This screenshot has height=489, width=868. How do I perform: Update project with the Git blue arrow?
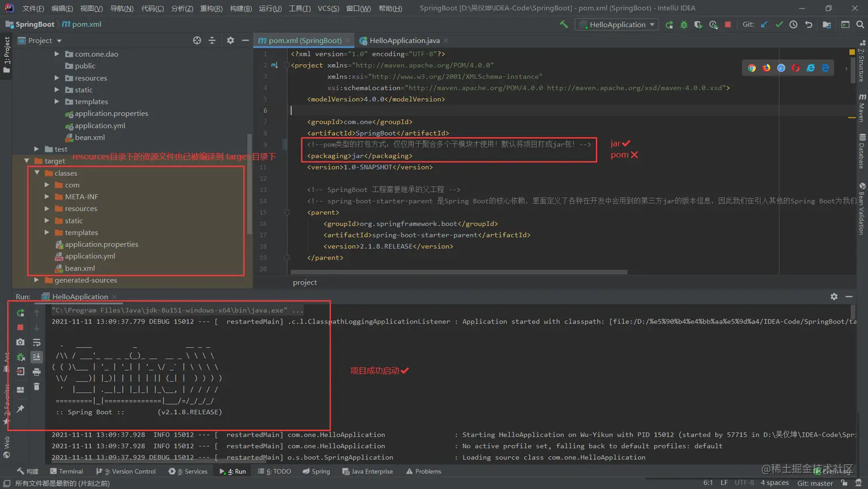(x=764, y=25)
